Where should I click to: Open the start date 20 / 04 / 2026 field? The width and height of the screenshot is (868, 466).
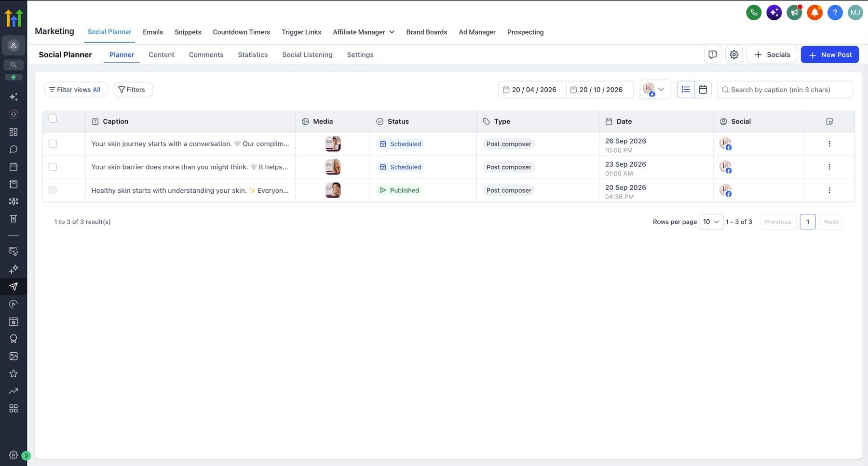click(x=532, y=90)
